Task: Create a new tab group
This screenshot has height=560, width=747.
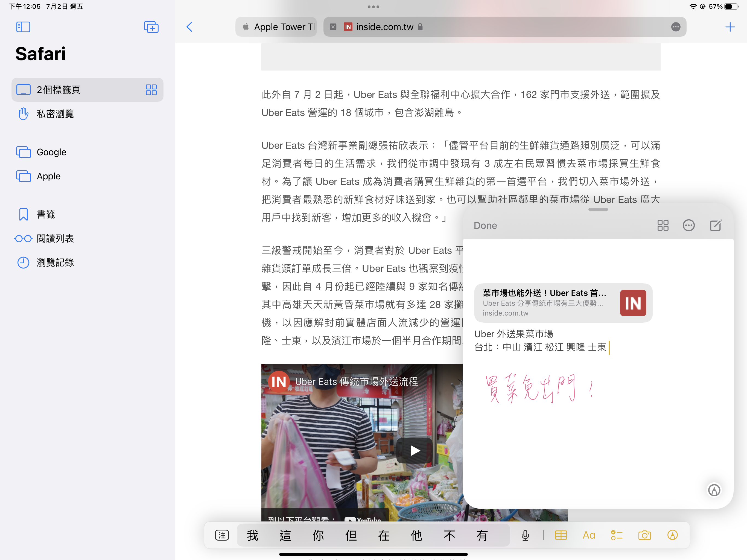Action: tap(151, 27)
